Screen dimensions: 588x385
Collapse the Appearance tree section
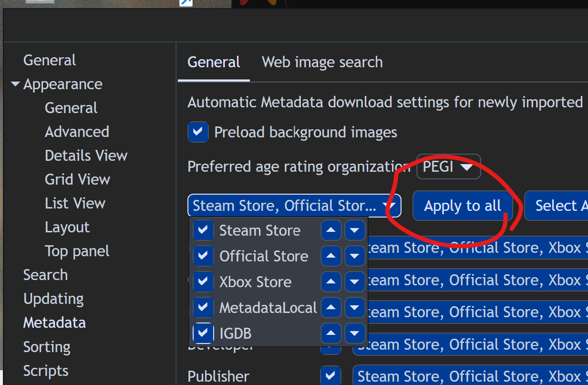pos(16,84)
